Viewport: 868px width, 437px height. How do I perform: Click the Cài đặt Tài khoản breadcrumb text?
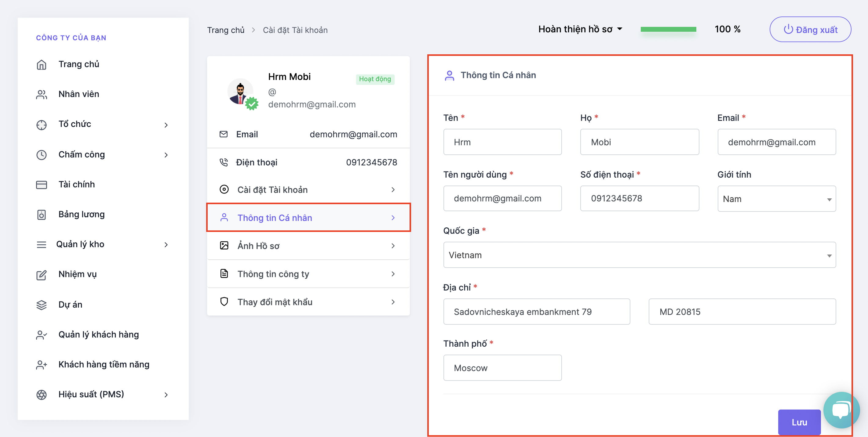click(295, 30)
